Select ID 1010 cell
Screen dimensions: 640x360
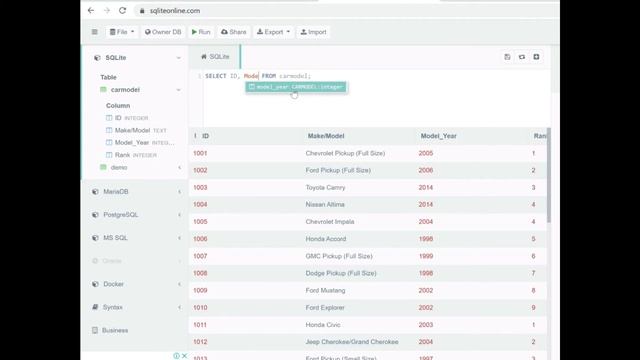coord(200,307)
